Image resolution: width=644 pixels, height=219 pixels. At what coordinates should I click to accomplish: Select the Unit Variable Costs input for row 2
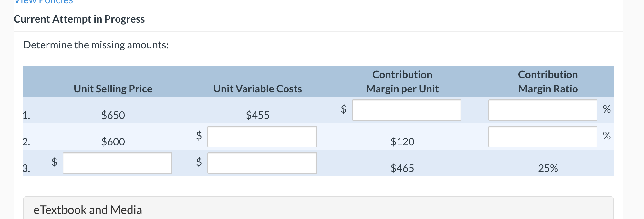click(x=262, y=137)
